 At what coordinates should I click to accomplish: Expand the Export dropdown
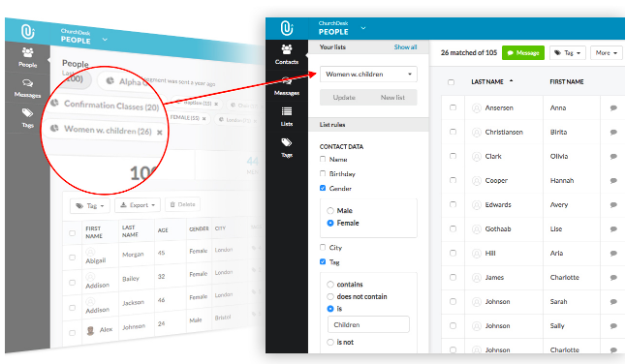pos(138,205)
